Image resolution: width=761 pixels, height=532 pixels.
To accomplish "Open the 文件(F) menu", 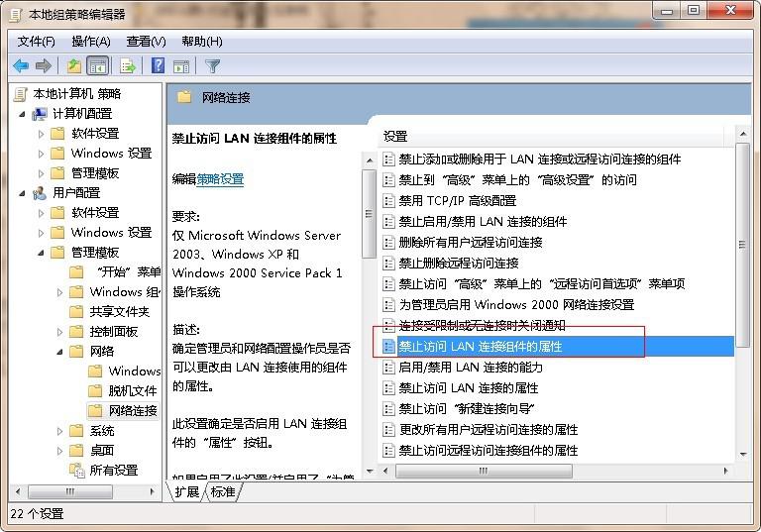I will click(36, 41).
